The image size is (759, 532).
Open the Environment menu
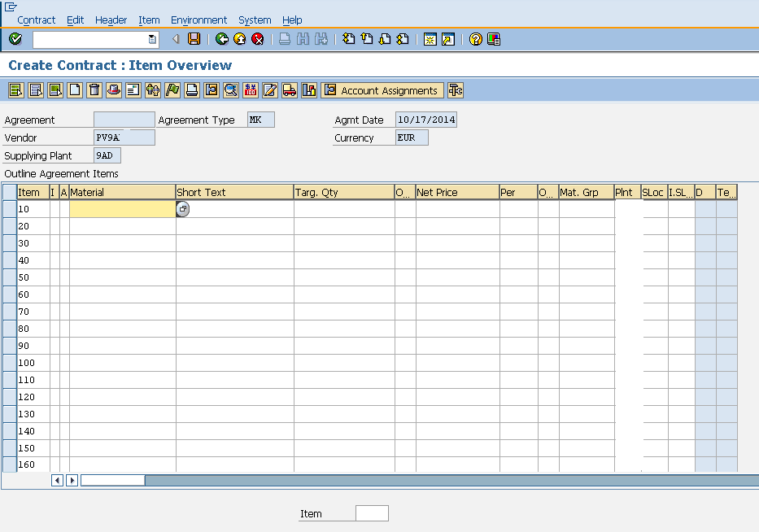tap(198, 20)
